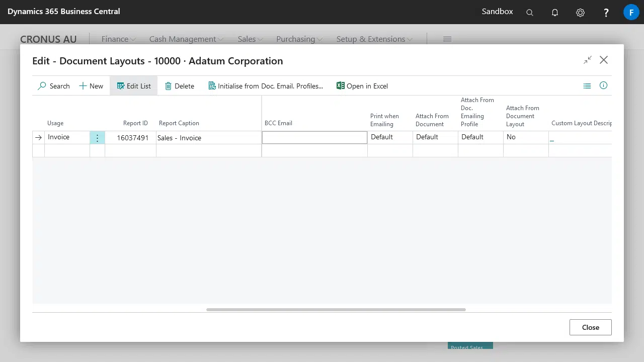Change Attach From Document Layout No value
This screenshot has height=362, width=644.
point(525,137)
